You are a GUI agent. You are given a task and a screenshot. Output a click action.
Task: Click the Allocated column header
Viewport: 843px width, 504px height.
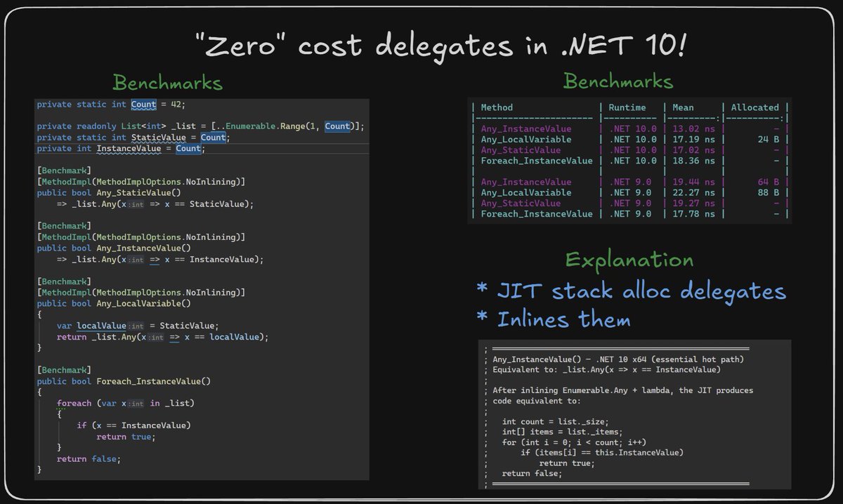(754, 107)
